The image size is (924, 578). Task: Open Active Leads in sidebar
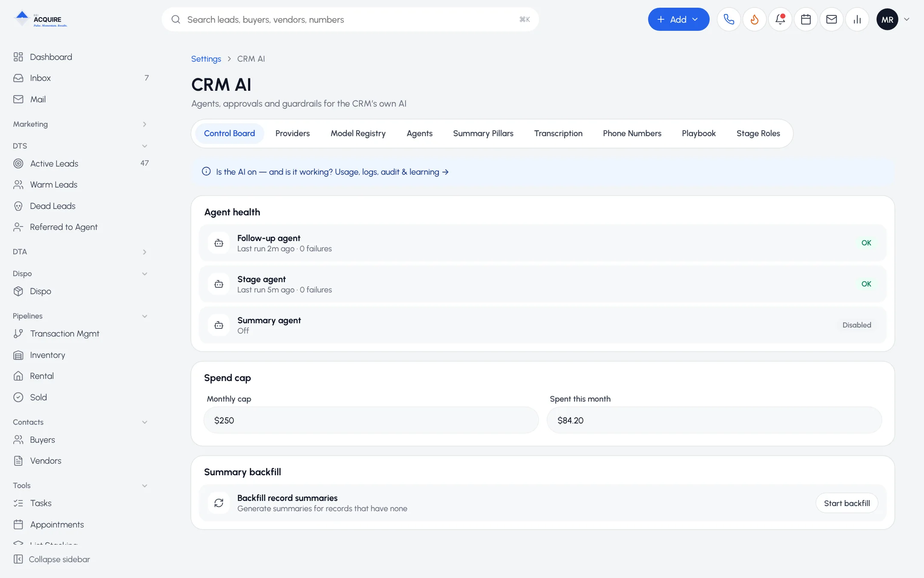click(81, 164)
